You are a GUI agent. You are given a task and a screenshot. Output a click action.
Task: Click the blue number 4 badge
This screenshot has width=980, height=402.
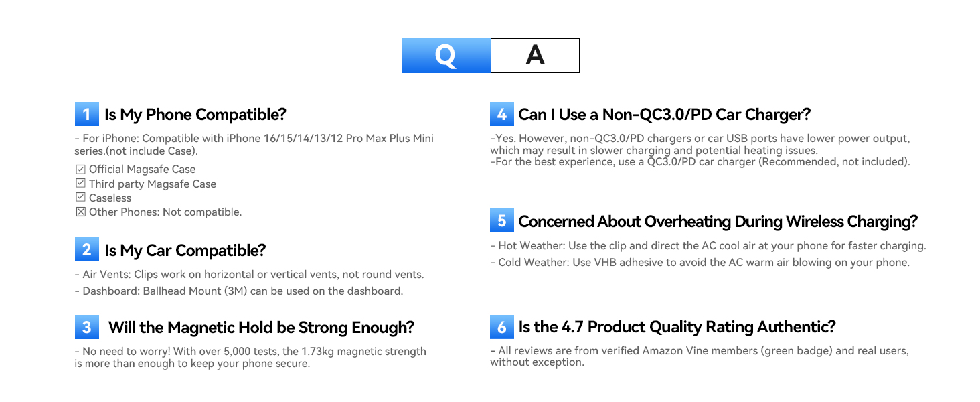tap(501, 115)
